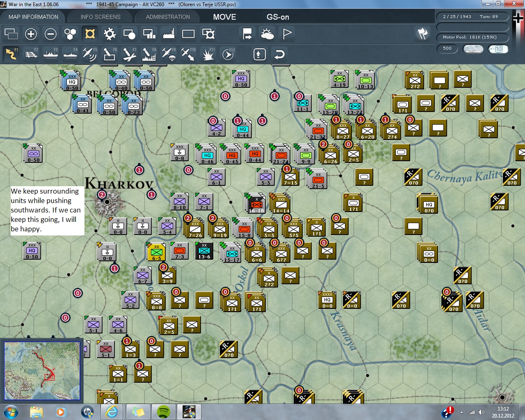Screen dimensions: 525x420
Task: Select the F9 air transport mode
Action: point(169,54)
